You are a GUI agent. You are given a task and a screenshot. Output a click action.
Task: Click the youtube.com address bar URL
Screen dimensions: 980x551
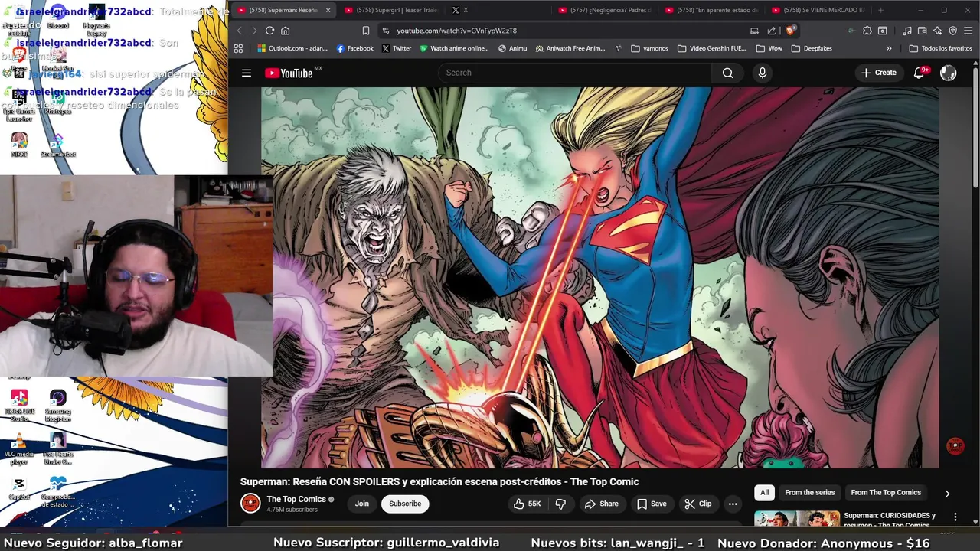coord(456,31)
